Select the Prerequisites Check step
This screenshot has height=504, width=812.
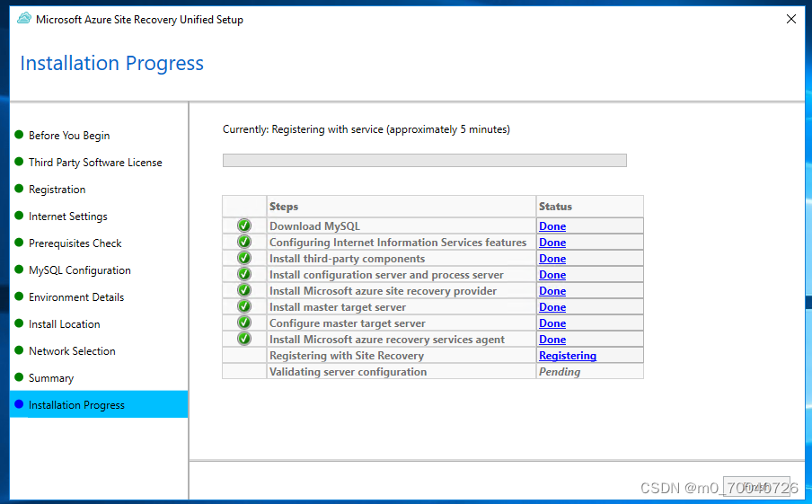75,243
